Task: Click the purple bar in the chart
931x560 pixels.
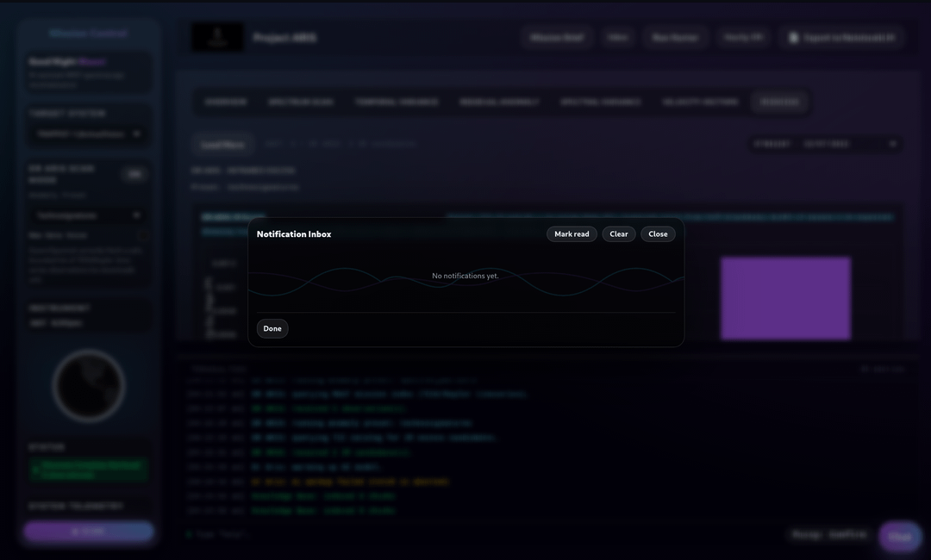Action: tap(785, 298)
